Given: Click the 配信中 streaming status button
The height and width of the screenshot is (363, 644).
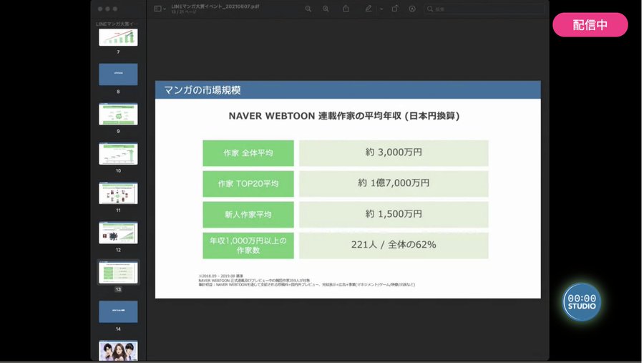Looking at the screenshot, I should point(590,24).
